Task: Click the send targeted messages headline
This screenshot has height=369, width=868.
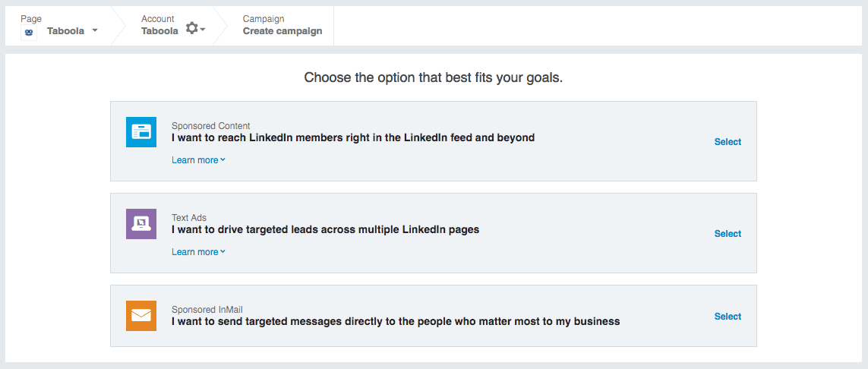Action: click(396, 321)
